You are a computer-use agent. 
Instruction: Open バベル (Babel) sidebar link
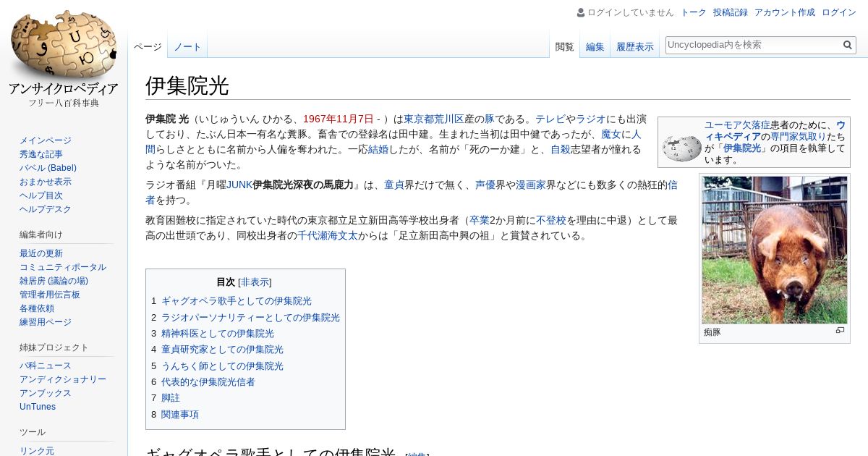[x=48, y=168]
